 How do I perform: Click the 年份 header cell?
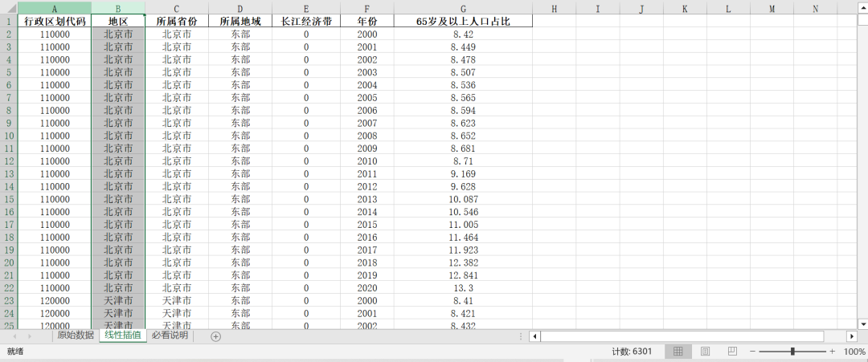366,22
